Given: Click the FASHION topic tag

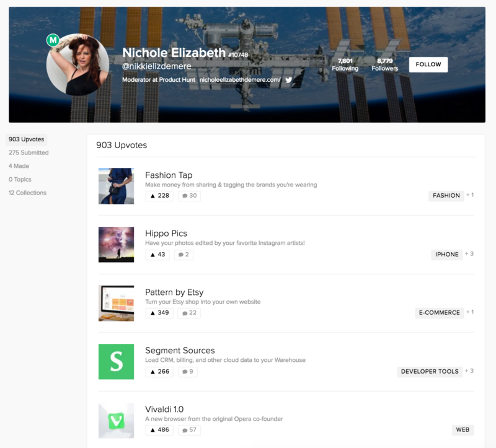Looking at the screenshot, I should click(446, 196).
